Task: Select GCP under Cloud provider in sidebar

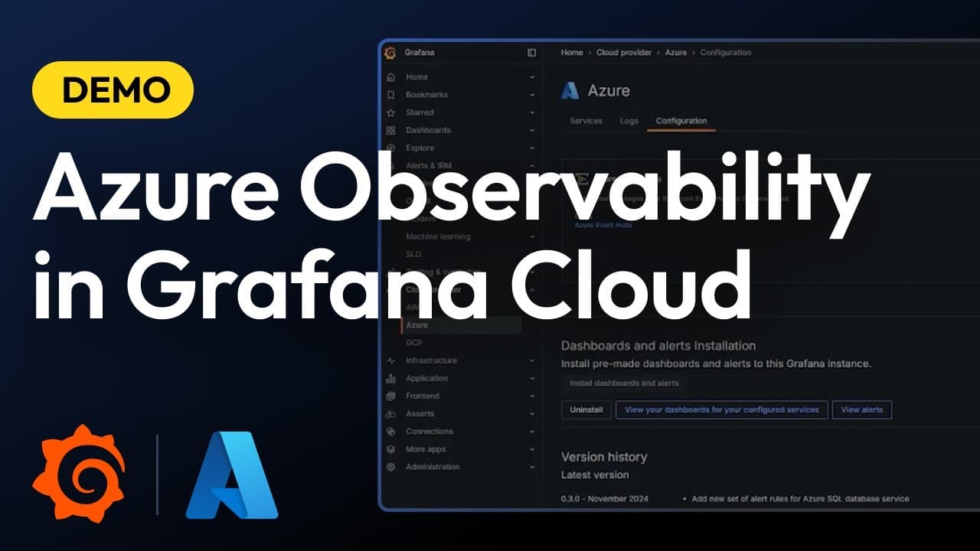Action: coord(414,343)
